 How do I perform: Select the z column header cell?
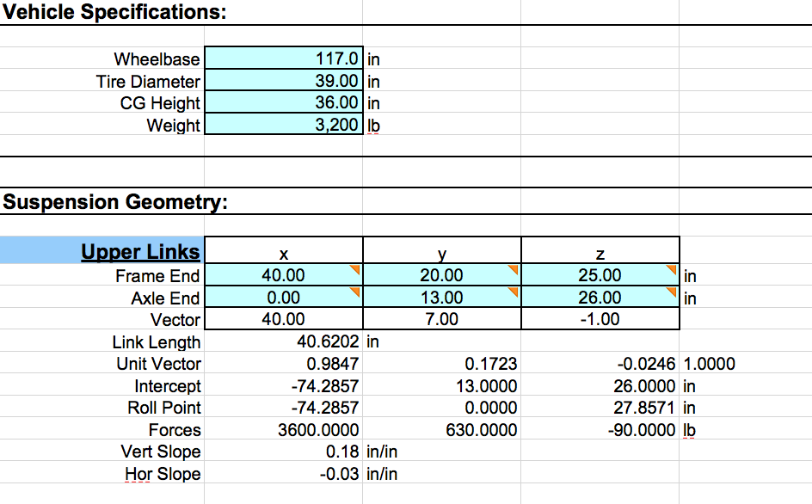[x=600, y=250]
